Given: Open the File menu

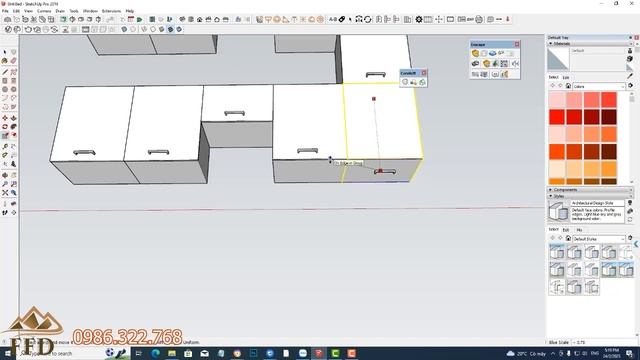Looking at the screenshot, I should pyautogui.click(x=5, y=11).
